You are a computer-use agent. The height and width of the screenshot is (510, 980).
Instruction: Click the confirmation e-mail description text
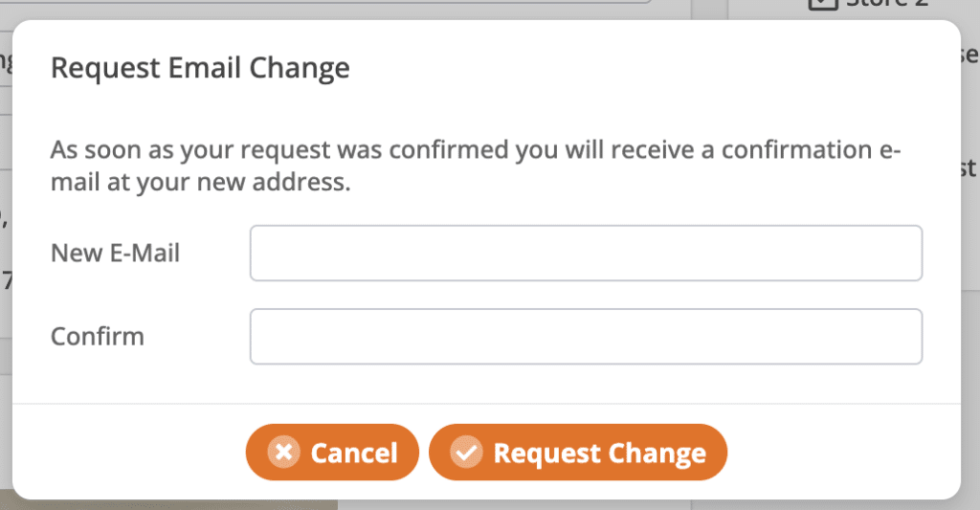click(x=475, y=166)
